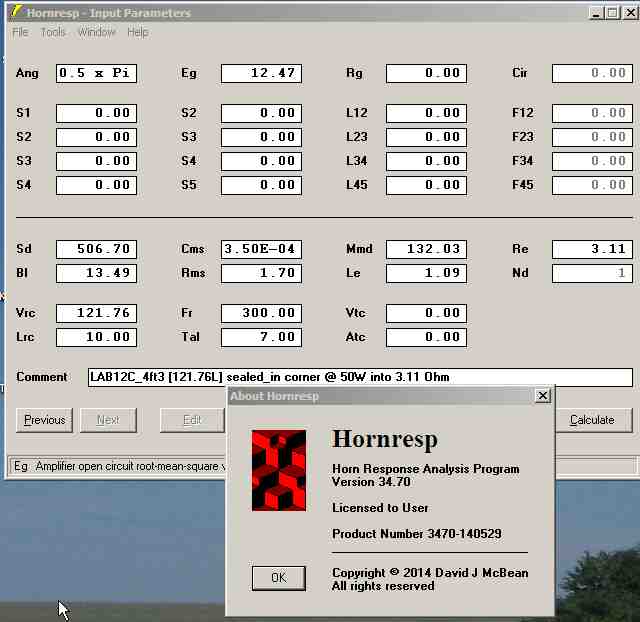Click the Fr field showing 300.00
Image resolution: width=640 pixels, height=622 pixels.
click(x=261, y=313)
